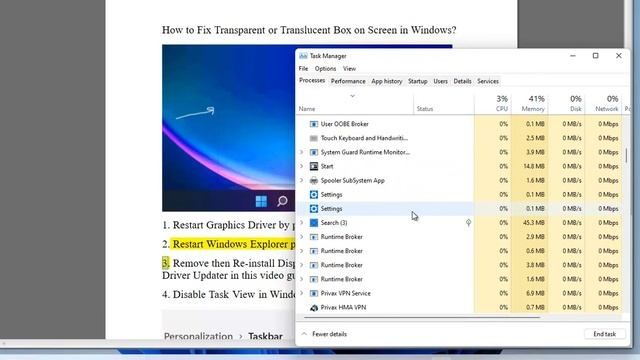The image size is (640, 360).
Task: Select the Privax HMA VPN process name
Action: (343, 307)
